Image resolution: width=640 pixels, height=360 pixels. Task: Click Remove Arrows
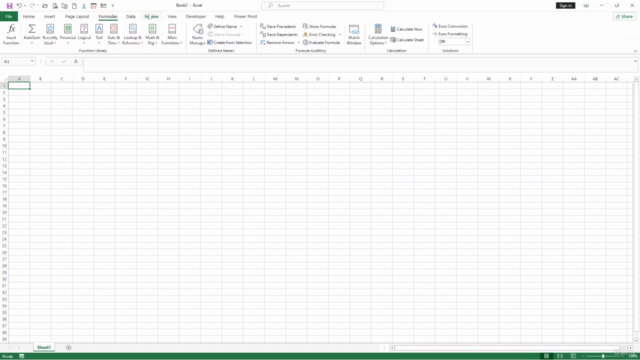click(x=278, y=42)
